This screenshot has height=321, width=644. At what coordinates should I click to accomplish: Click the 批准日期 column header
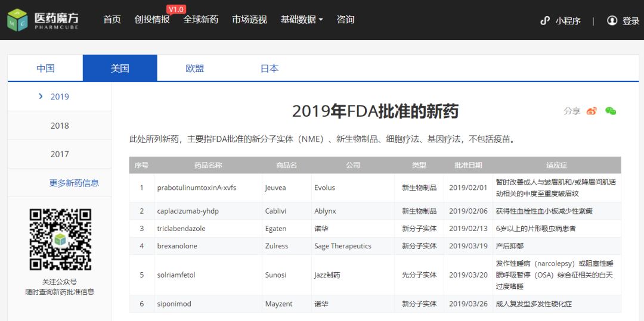tap(468, 165)
